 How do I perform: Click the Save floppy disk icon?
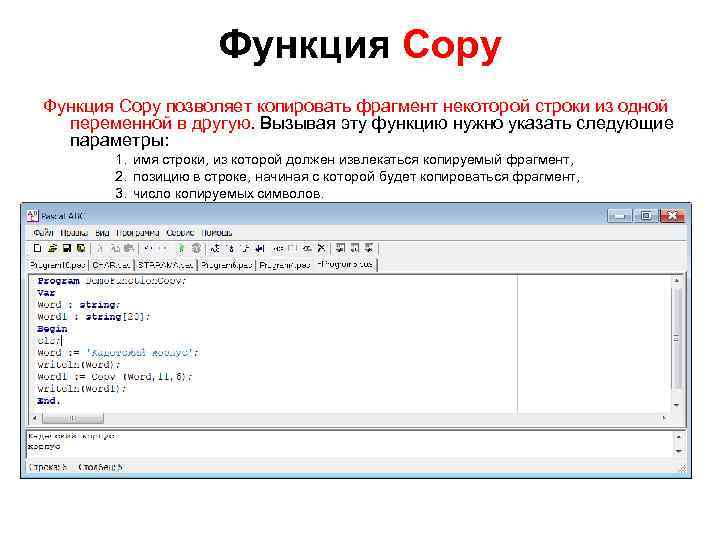click(x=67, y=248)
